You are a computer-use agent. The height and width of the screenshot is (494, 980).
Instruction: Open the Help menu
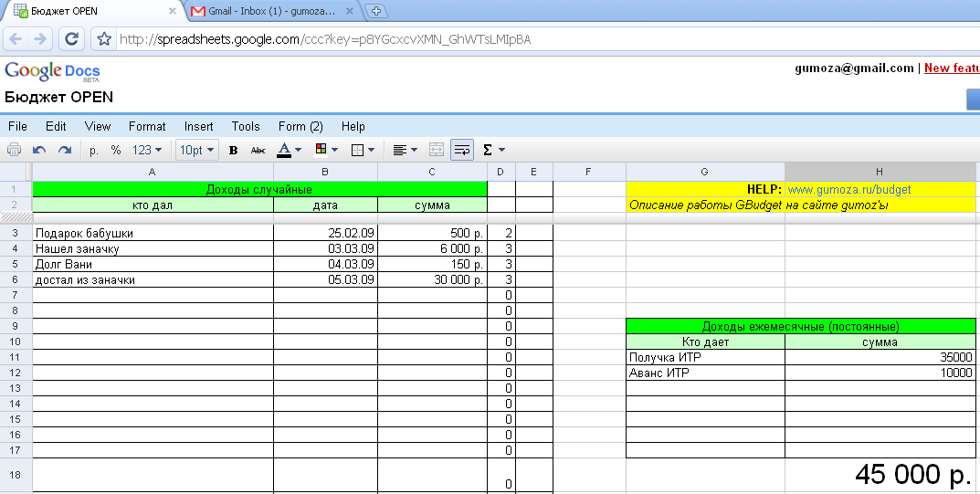(x=353, y=126)
